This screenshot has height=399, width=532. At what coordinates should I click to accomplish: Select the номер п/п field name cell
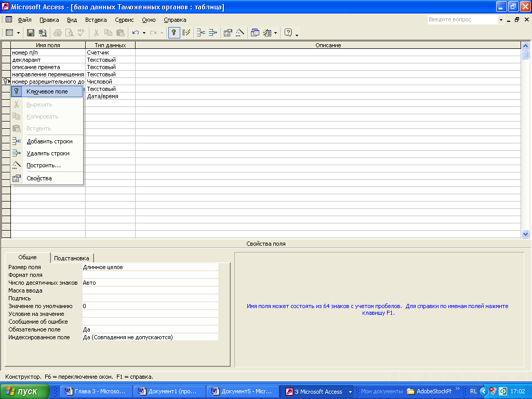(48, 52)
